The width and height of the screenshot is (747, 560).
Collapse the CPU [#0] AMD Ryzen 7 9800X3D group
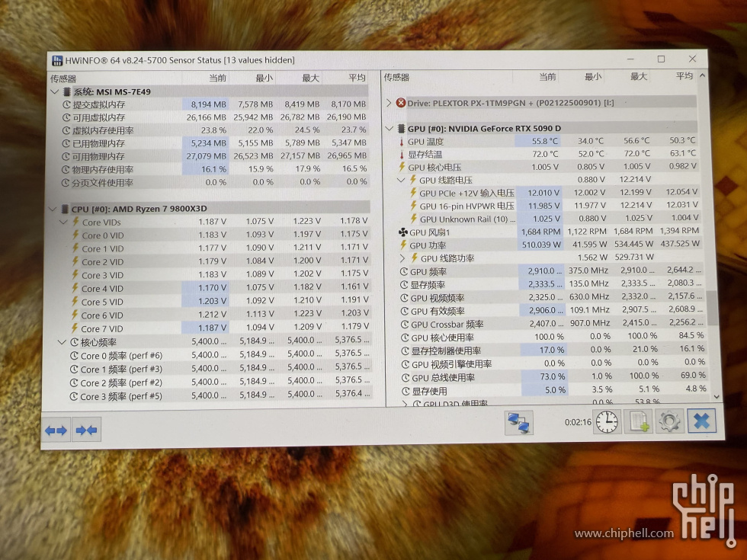(x=53, y=209)
